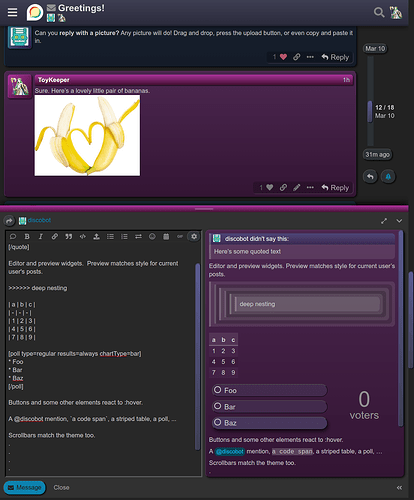Upload a file in composer
This screenshot has height=500, width=414.
pyautogui.click(x=96, y=236)
